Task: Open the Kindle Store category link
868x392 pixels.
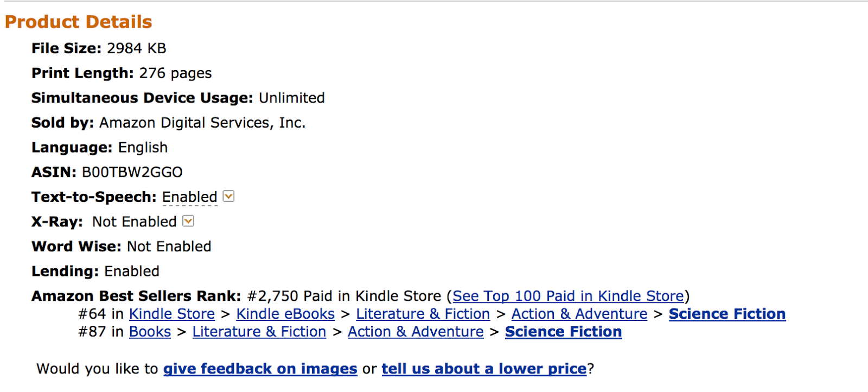Action: (x=172, y=314)
